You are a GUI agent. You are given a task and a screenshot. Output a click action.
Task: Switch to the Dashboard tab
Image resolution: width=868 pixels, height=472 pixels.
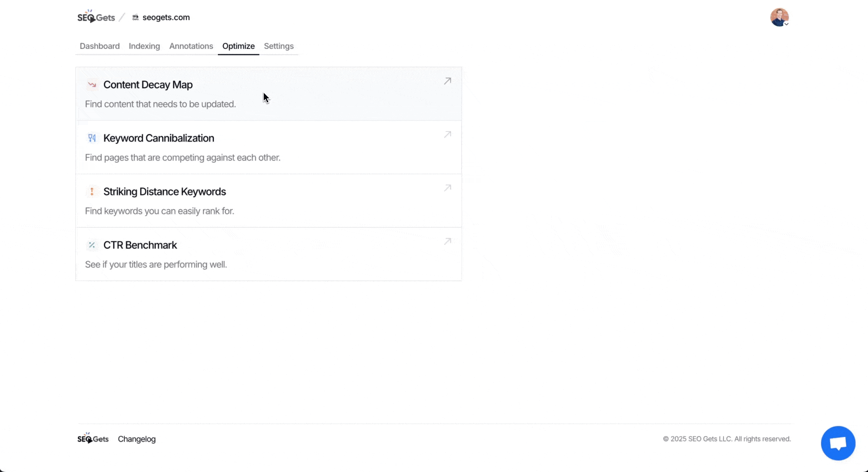click(x=100, y=46)
